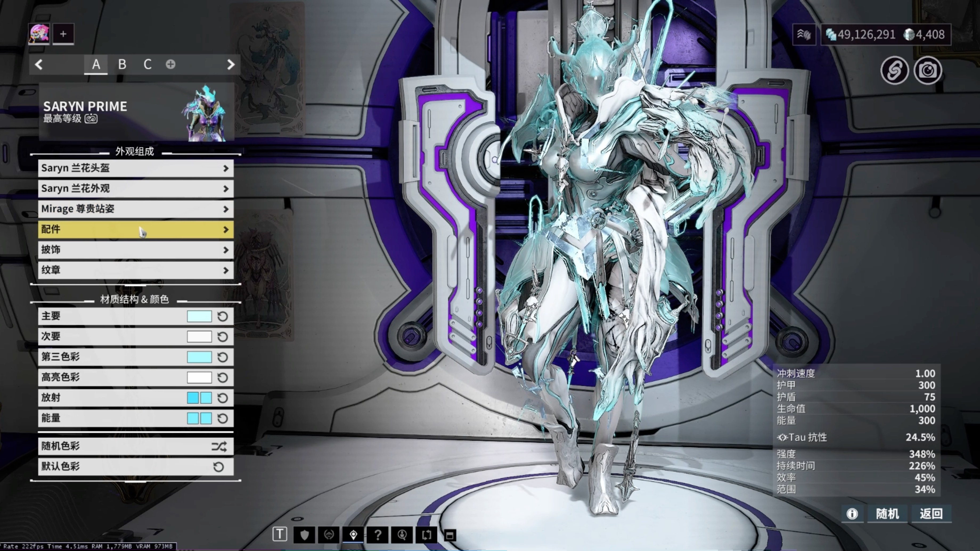Reset the 次要 color to default
The height and width of the screenshot is (551, 980).
223,336
